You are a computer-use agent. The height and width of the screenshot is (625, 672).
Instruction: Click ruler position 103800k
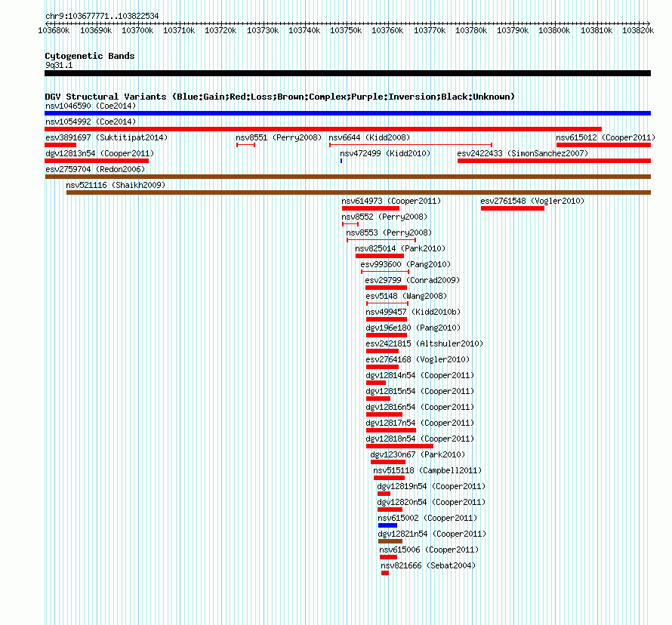(554, 30)
